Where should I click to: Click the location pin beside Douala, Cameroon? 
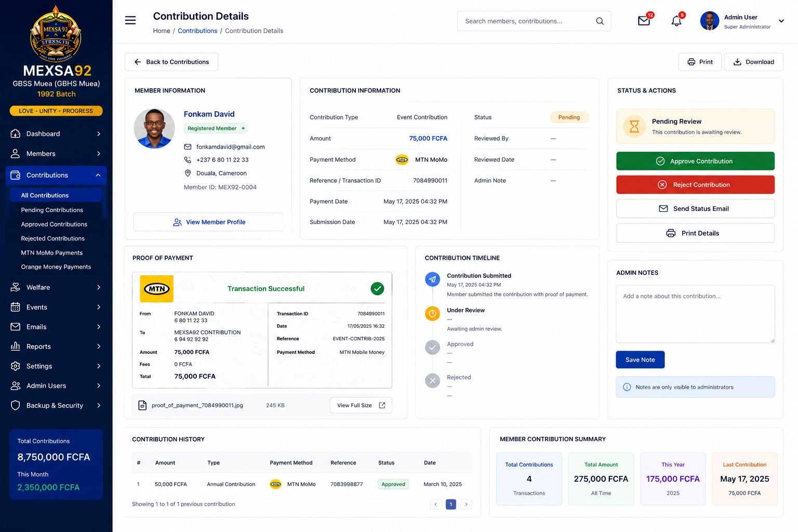coord(188,173)
